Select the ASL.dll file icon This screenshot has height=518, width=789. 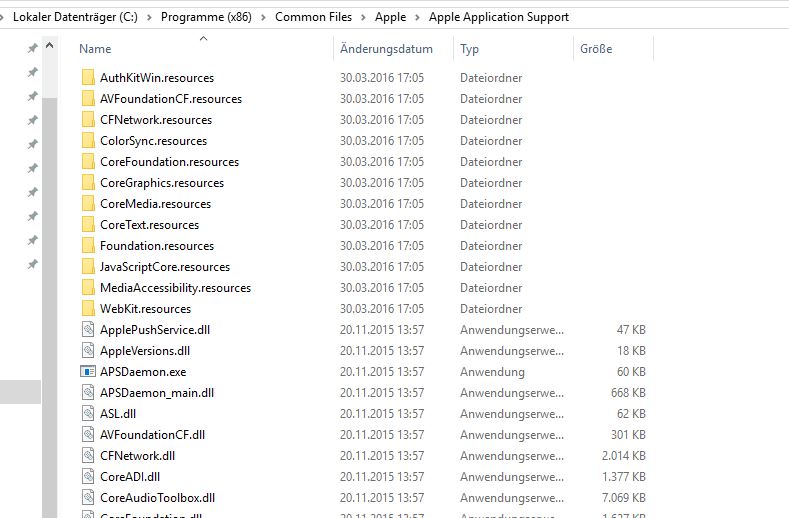click(x=88, y=413)
